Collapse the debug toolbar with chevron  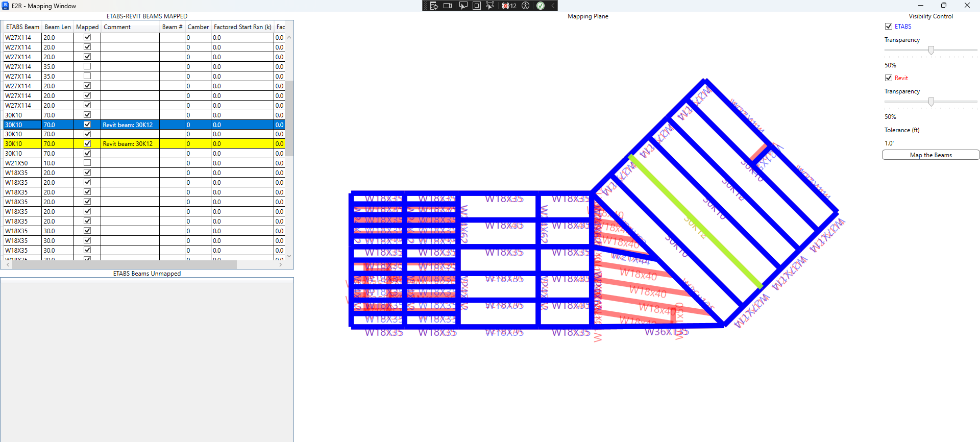tap(552, 6)
